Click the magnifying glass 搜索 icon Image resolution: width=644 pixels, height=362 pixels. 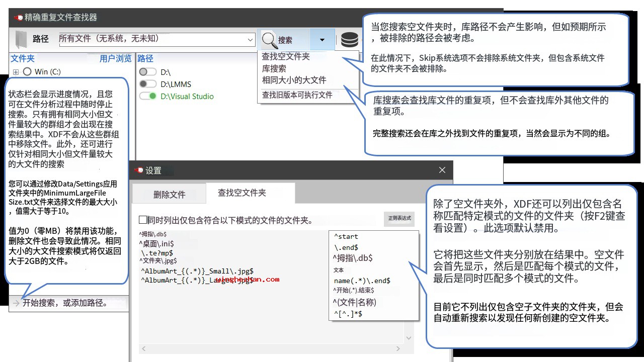270,40
